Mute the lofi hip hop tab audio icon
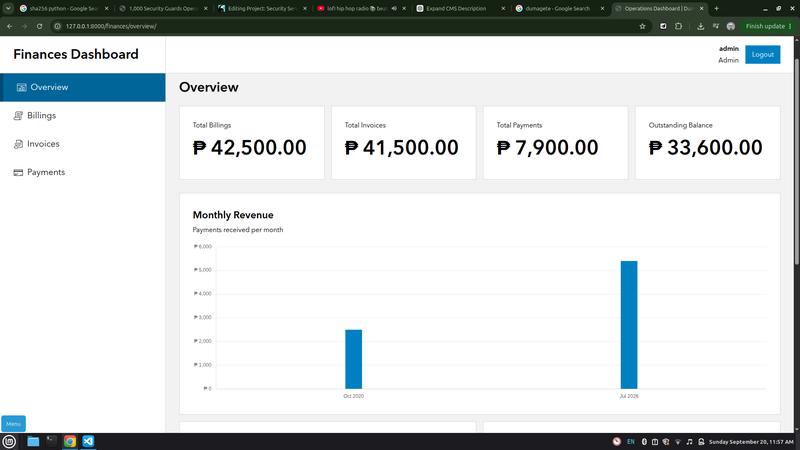800x450 pixels. tap(394, 8)
